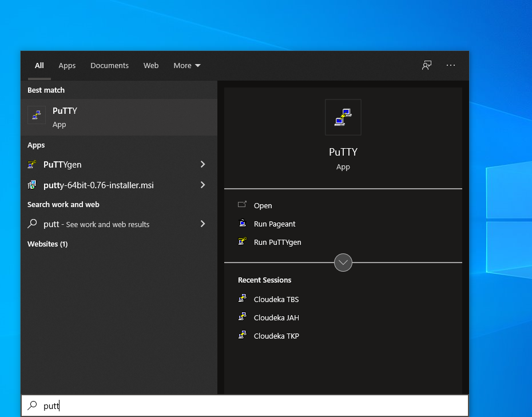Open the three-dot options menu
This screenshot has width=532, height=417.
tap(451, 65)
